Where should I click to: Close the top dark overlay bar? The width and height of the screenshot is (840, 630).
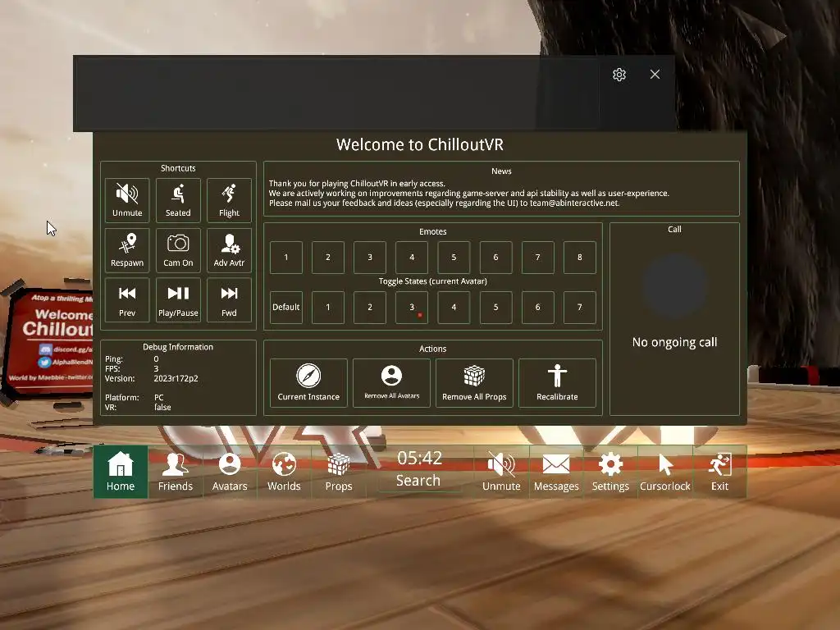[655, 75]
